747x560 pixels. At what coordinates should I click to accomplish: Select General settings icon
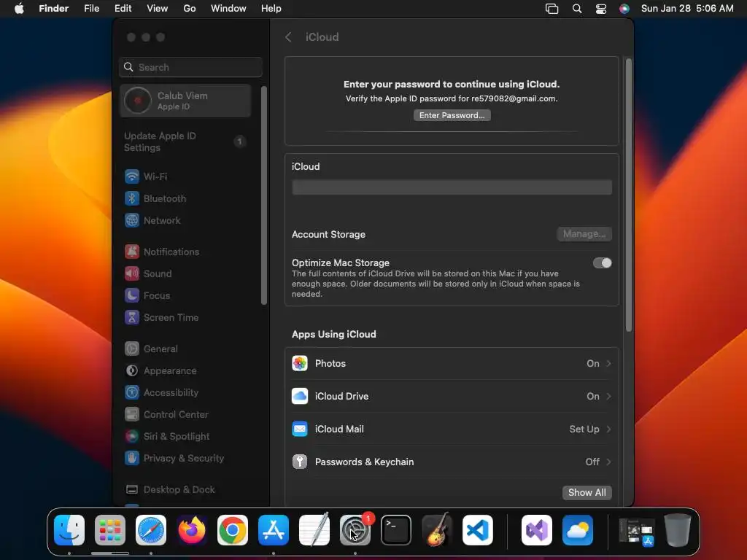click(132, 349)
